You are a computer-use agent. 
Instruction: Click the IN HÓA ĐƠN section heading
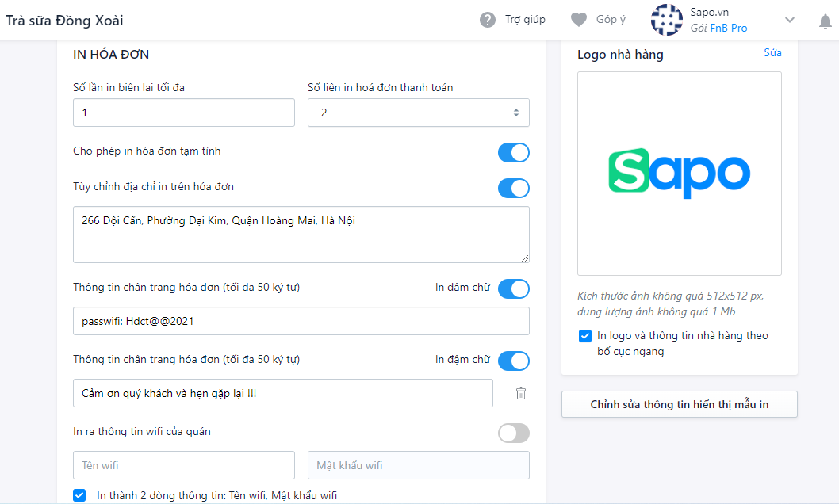pos(111,54)
